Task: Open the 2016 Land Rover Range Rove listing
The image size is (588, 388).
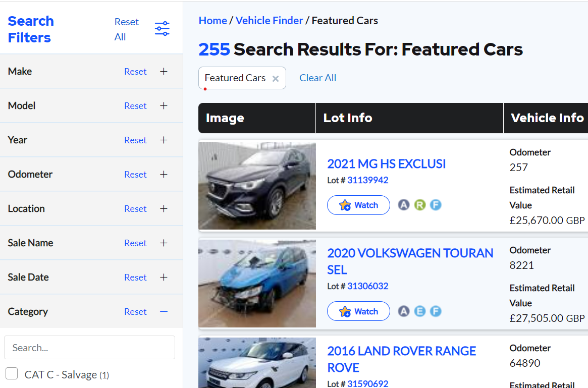Action: click(402, 359)
